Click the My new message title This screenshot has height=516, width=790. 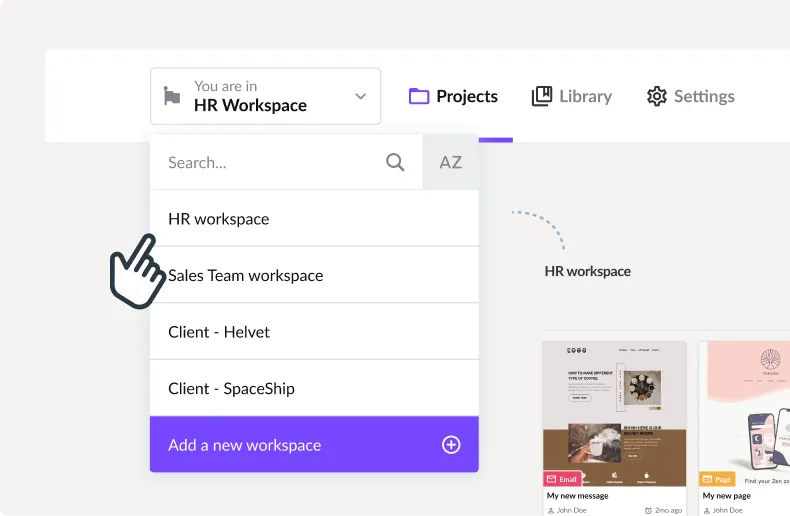(x=577, y=496)
